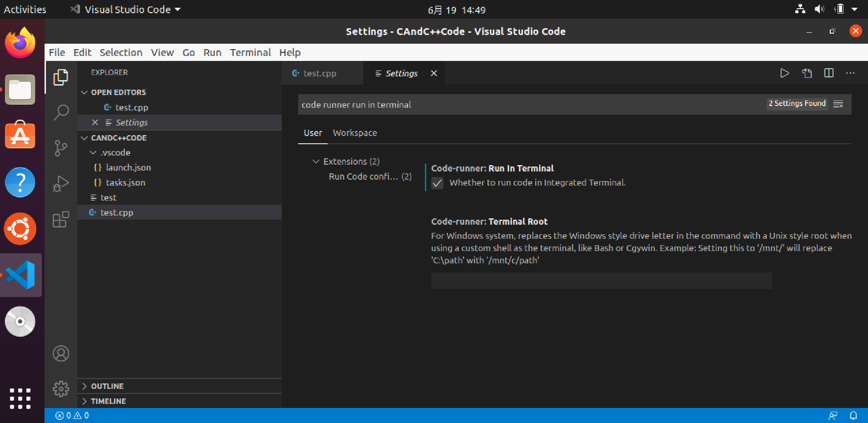Click the Code-runner: Run In Terminal title
This screenshot has height=423, width=868.
coord(493,168)
